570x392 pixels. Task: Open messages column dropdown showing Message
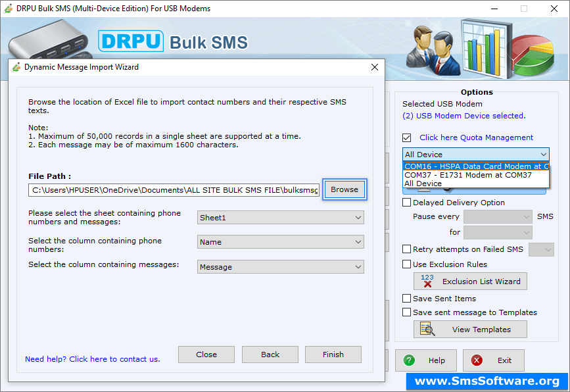tap(281, 267)
